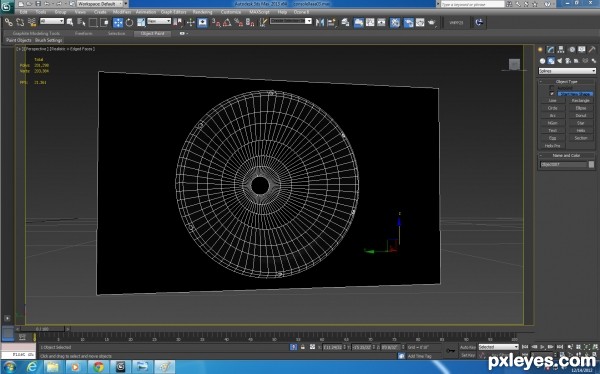Uncheck the Start New Shape checkbox

pos(552,94)
